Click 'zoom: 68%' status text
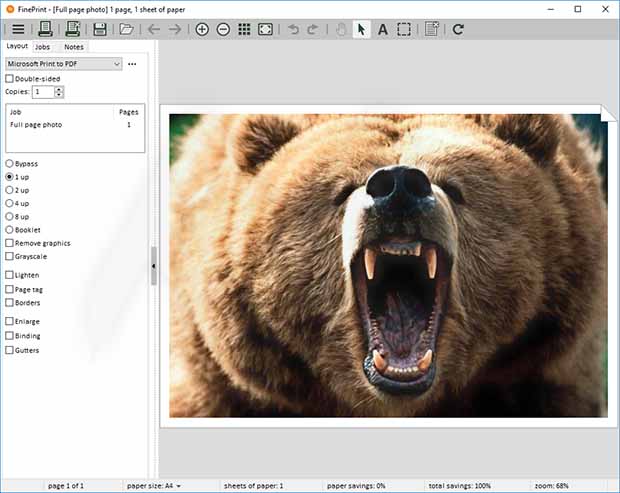 coord(552,485)
